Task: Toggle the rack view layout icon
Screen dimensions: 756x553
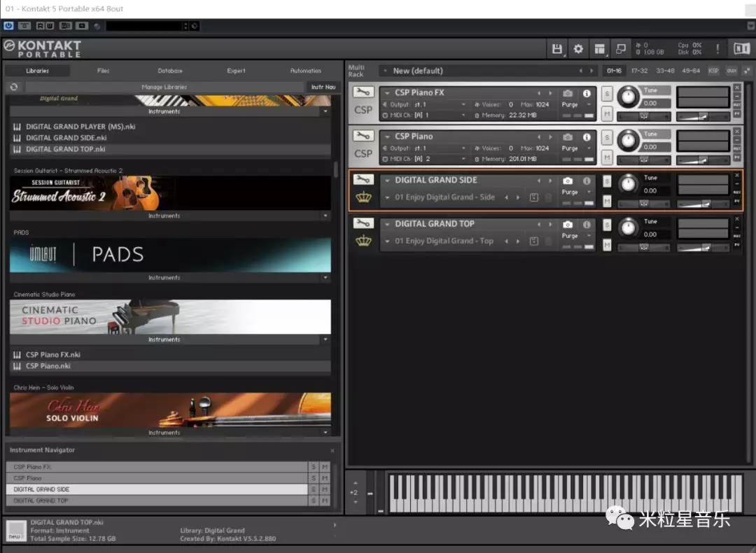Action: [x=599, y=48]
